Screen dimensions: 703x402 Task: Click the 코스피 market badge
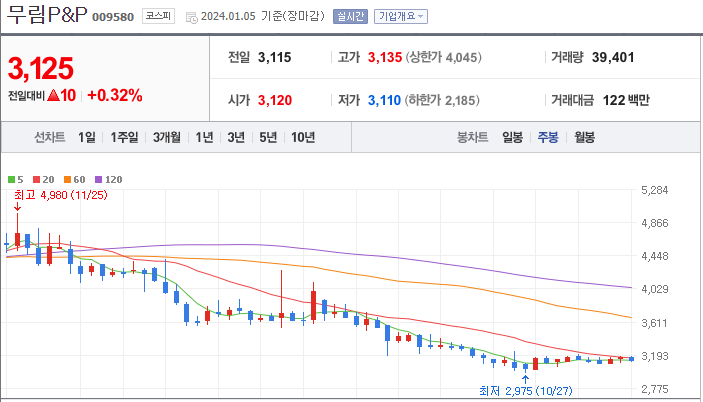click(158, 16)
